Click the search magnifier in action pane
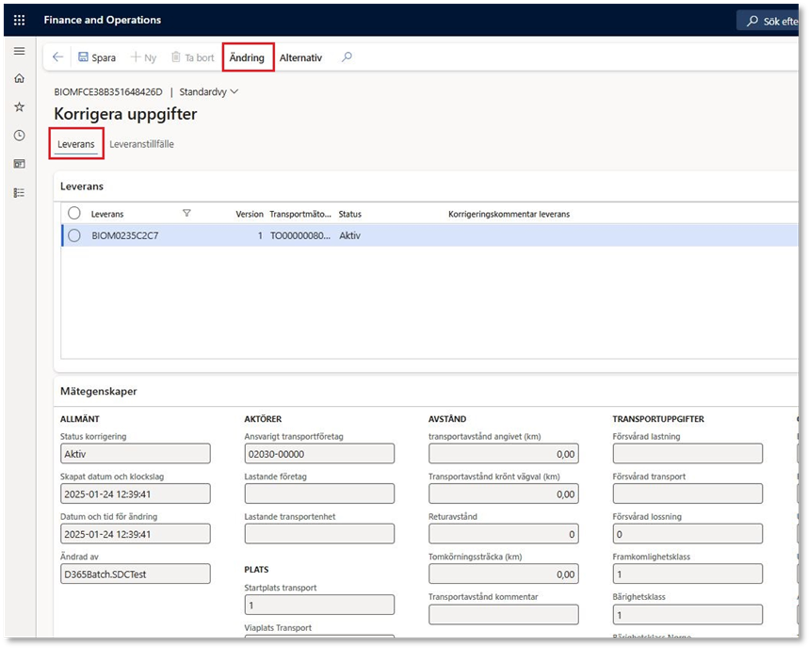This screenshot has height=651, width=812. [347, 57]
